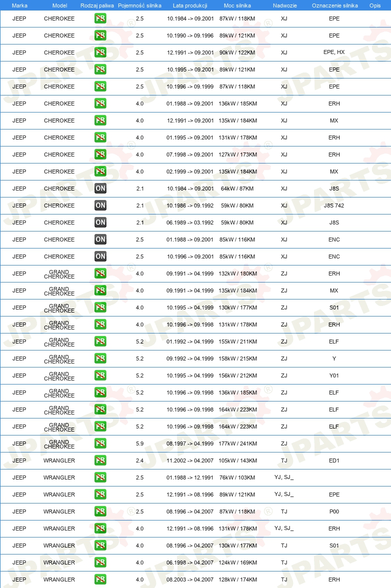Click petrol icon for Wrangler 130kW/177KM S01 row
391x588 pixels.
[100, 545]
